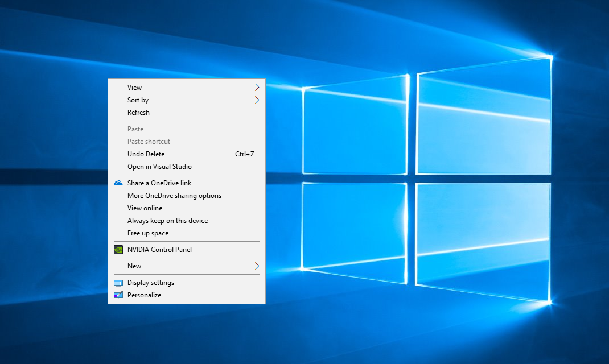Click the grayed-out Paste shortcut entry
This screenshot has width=609, height=364.
click(x=149, y=141)
